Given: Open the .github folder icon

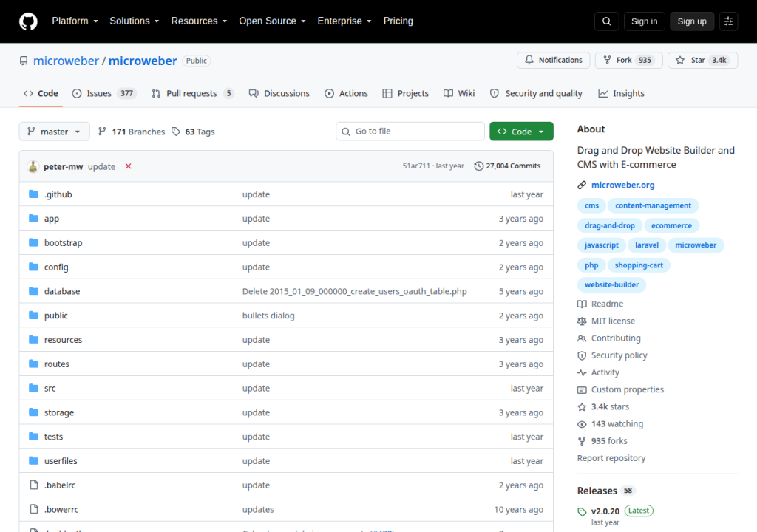Looking at the screenshot, I should point(33,194).
